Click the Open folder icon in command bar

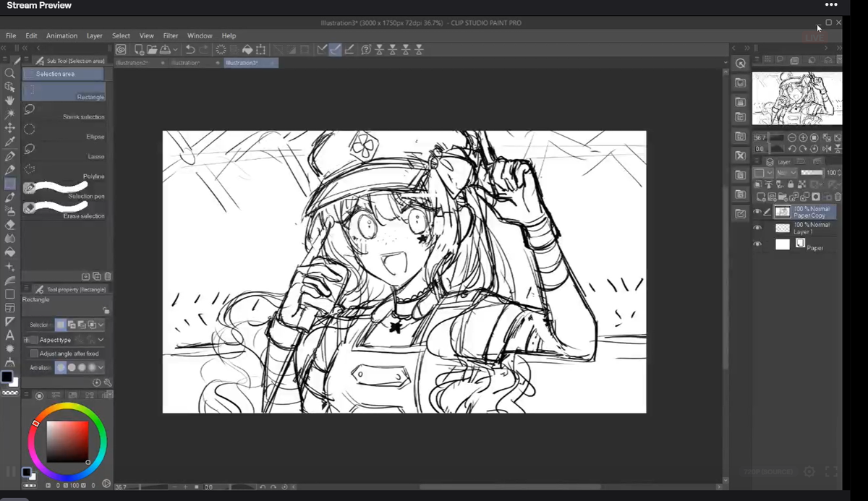click(x=152, y=50)
